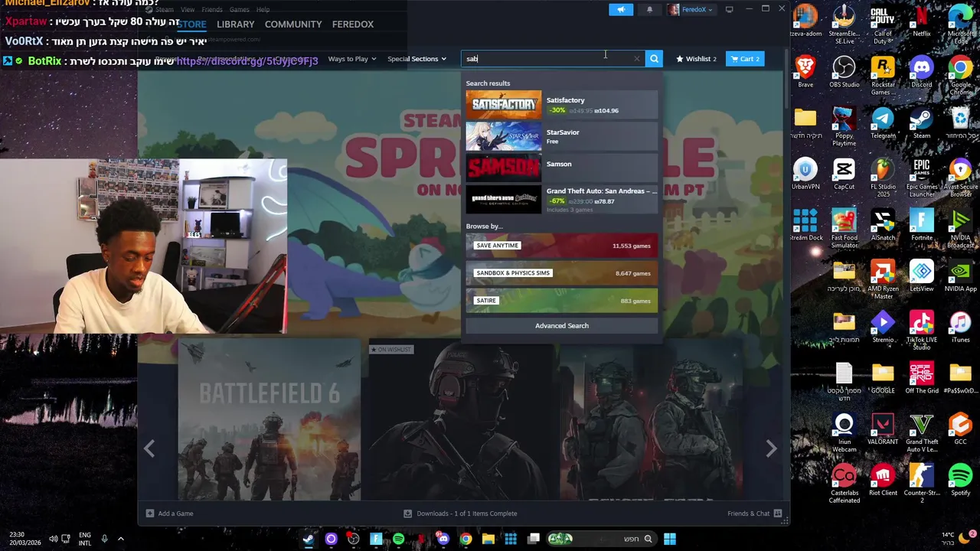Image resolution: width=980 pixels, height=551 pixels.
Task: Open the Friends menu in Steam
Action: click(212, 9)
